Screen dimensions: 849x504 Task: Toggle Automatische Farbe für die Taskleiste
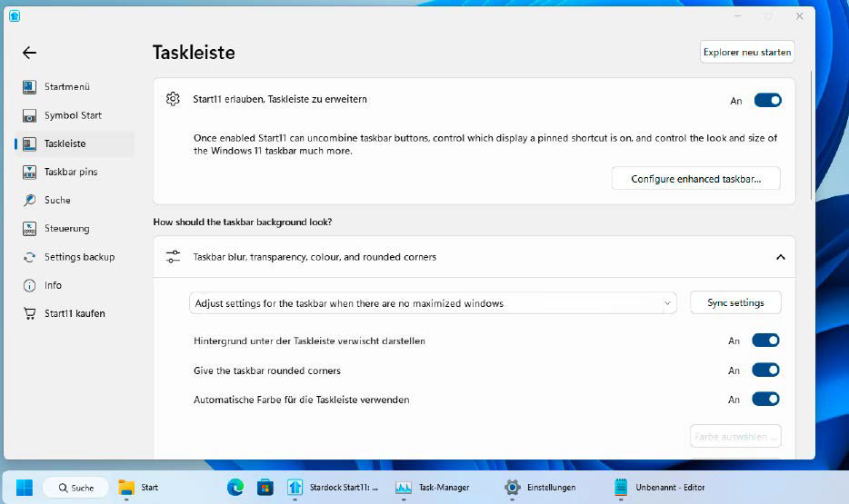click(x=765, y=399)
